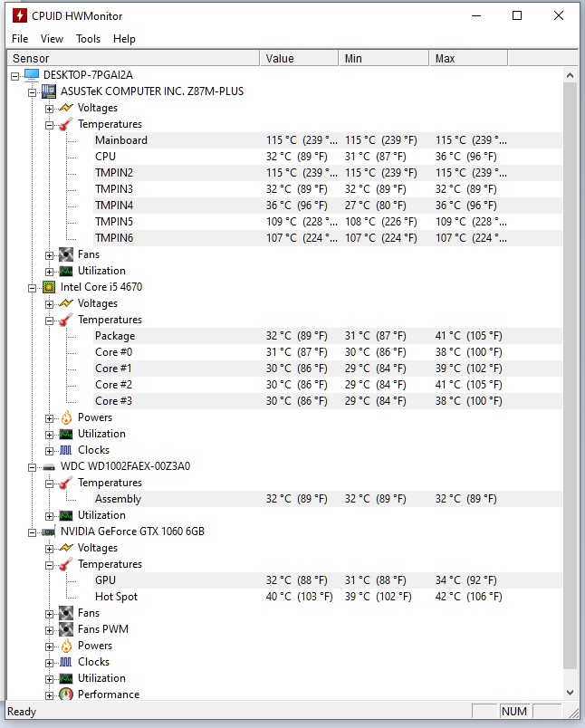This screenshot has height=728, width=585.
Task: Click the Sensor column header
Action: [x=134, y=59]
